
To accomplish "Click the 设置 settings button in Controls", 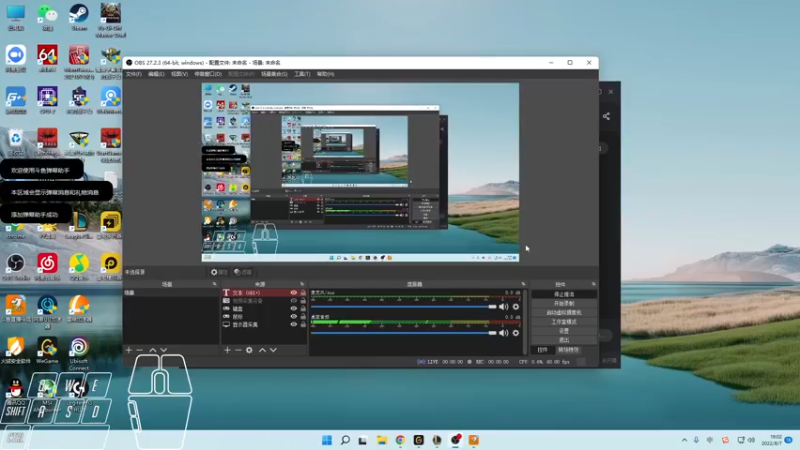I will coord(564,331).
